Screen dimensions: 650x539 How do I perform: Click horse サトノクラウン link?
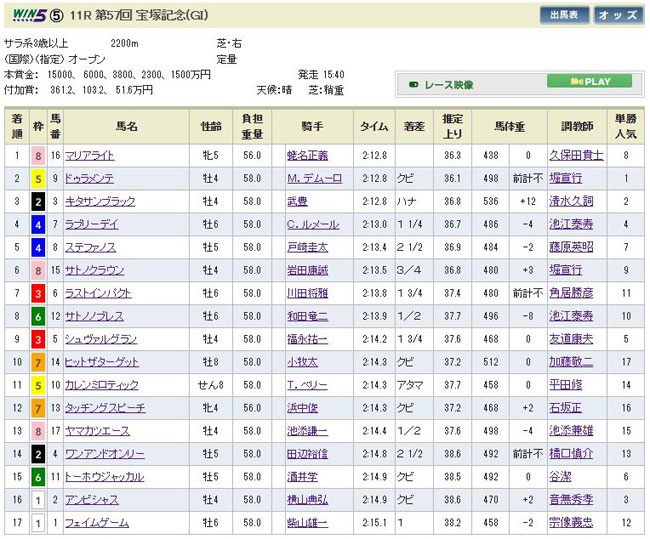(x=95, y=270)
